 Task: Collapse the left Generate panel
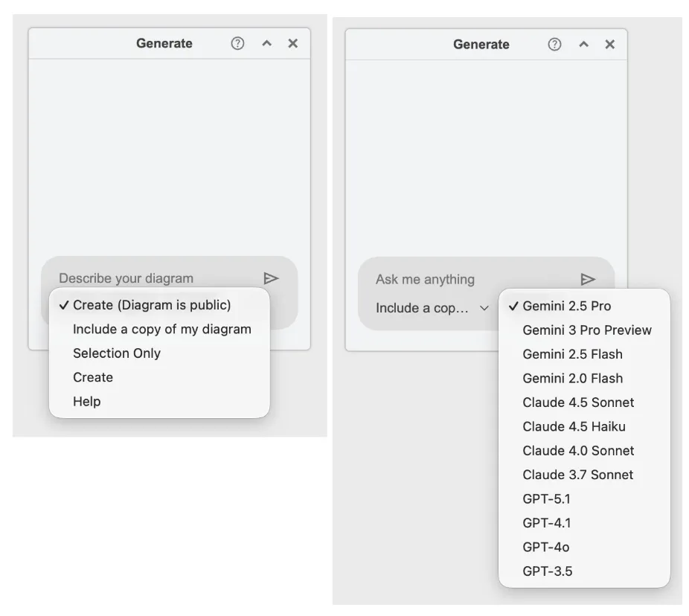pyautogui.click(x=266, y=43)
